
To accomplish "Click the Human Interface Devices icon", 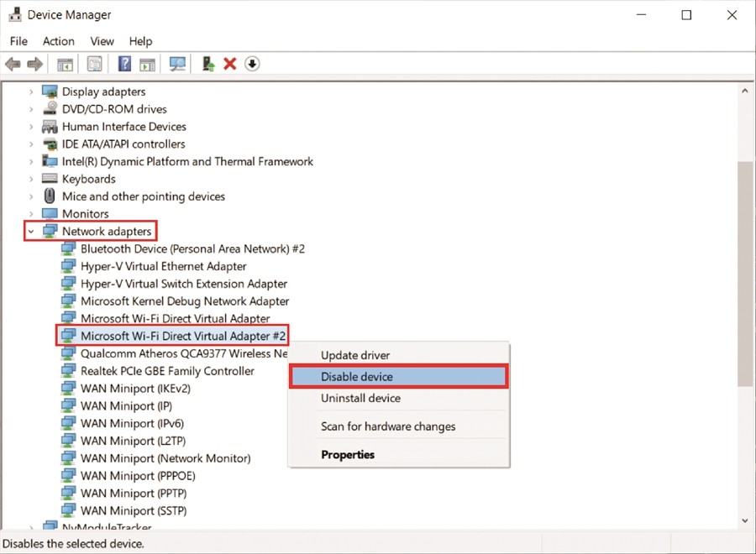I will [x=50, y=126].
